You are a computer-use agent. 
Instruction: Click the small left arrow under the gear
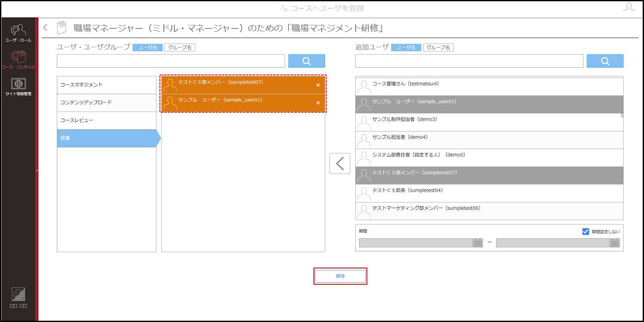[x=14, y=306]
